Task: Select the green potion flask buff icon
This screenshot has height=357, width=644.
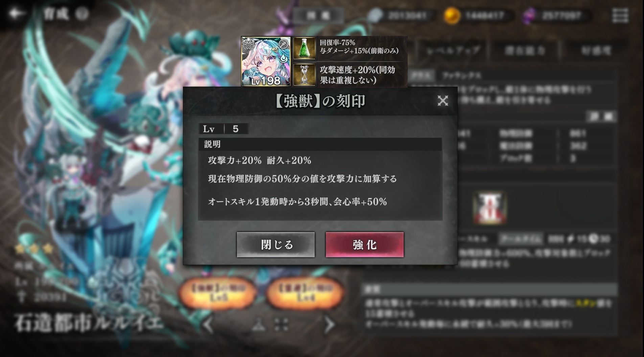Action: pyautogui.click(x=304, y=48)
